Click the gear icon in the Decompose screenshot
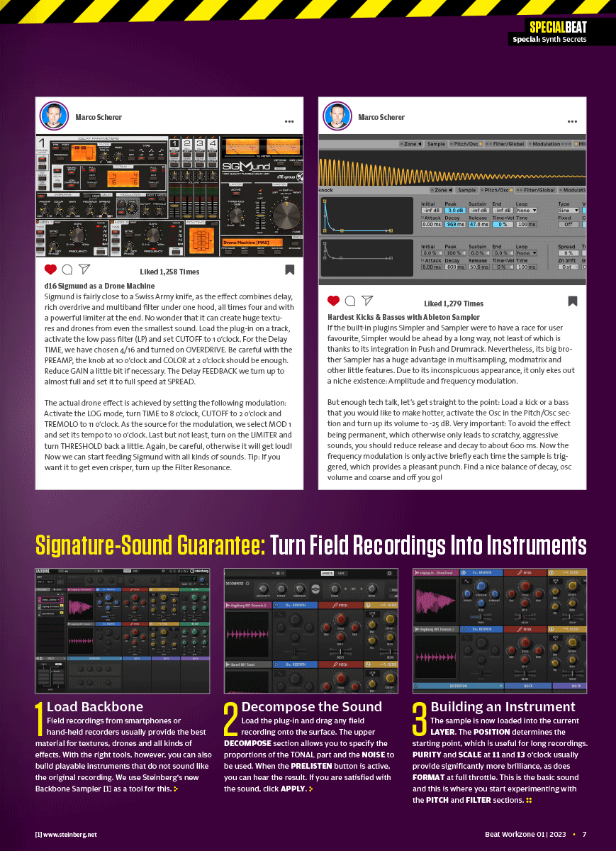 tap(389, 573)
